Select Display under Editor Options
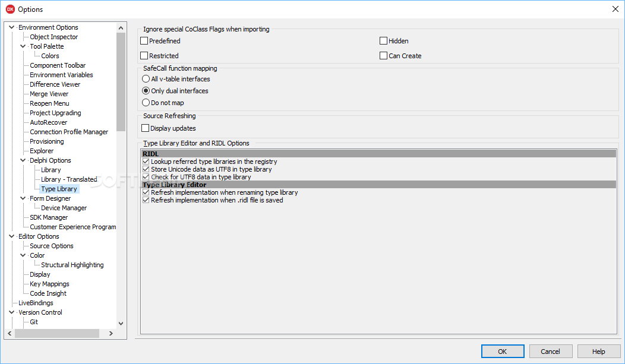The height and width of the screenshot is (364, 625). point(40,274)
